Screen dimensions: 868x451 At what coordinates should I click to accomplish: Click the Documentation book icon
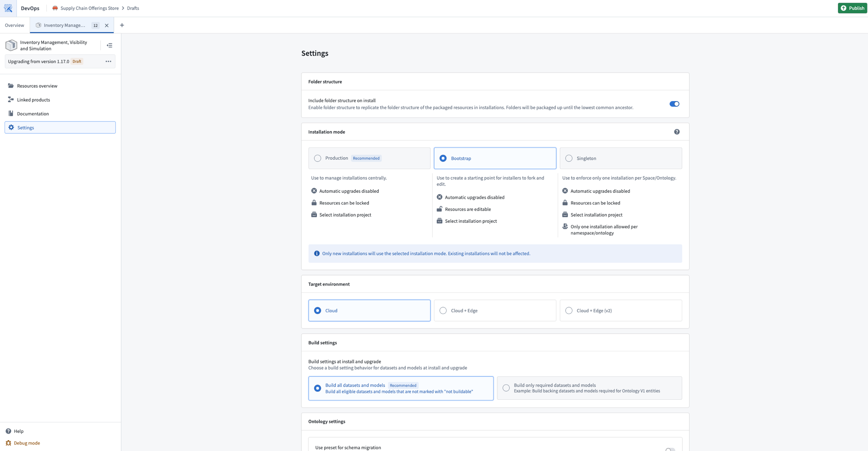(x=11, y=114)
